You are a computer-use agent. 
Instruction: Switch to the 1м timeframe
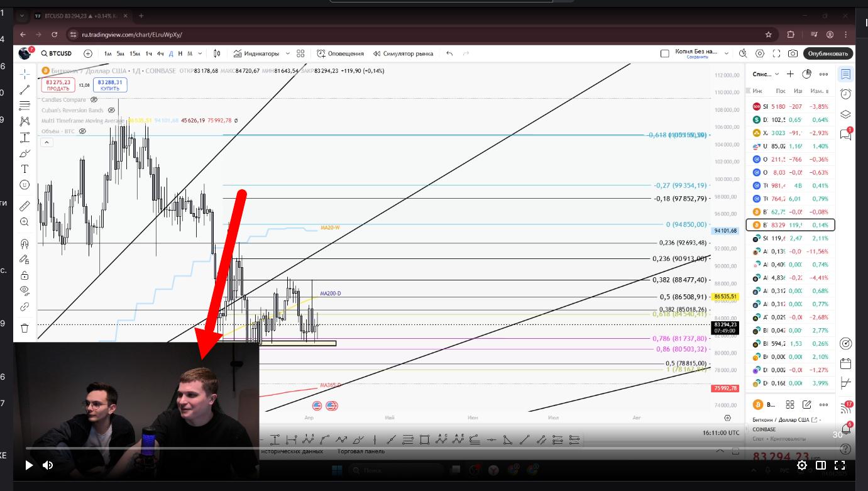pyautogui.click(x=108, y=53)
